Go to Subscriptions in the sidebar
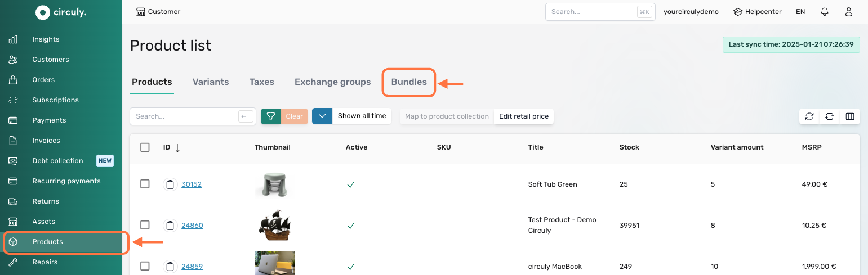This screenshot has width=868, height=275. (x=55, y=100)
